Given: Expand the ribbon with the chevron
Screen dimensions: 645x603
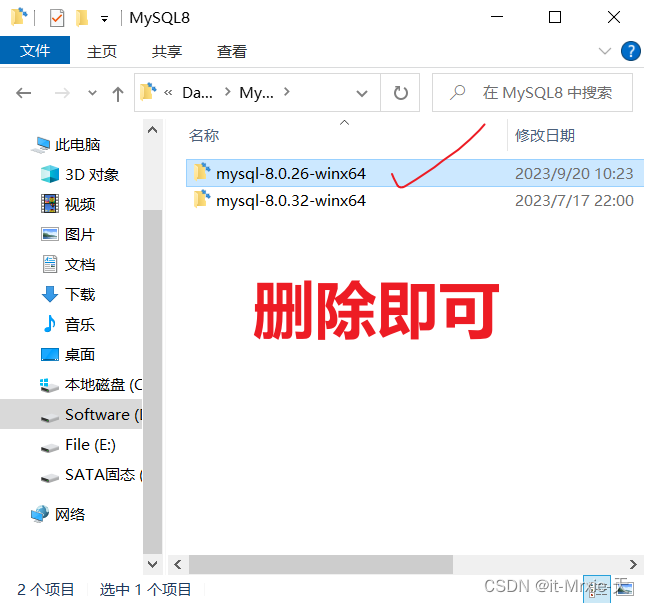Looking at the screenshot, I should pos(604,51).
